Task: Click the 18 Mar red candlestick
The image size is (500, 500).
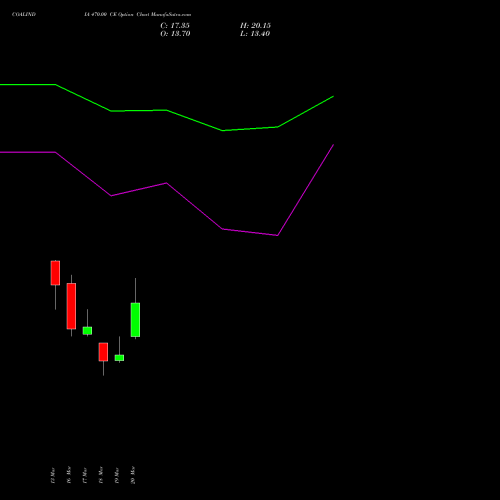Action: (x=103, y=352)
